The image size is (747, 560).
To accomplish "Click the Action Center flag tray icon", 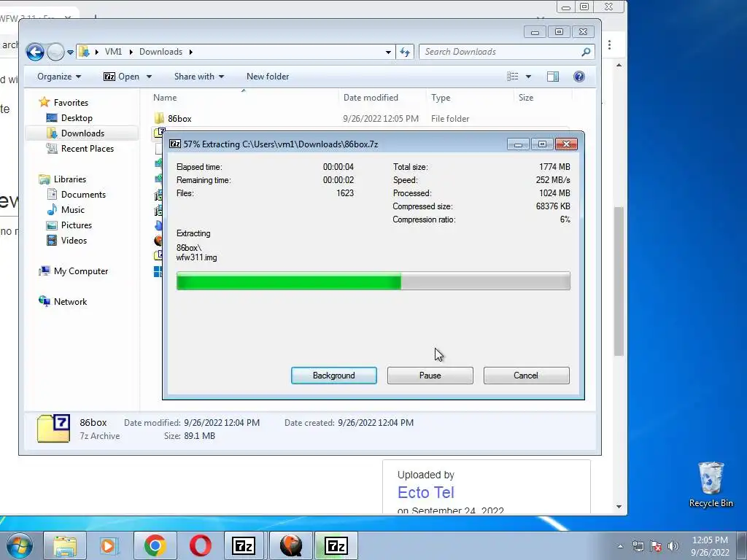I will pyautogui.click(x=656, y=546).
